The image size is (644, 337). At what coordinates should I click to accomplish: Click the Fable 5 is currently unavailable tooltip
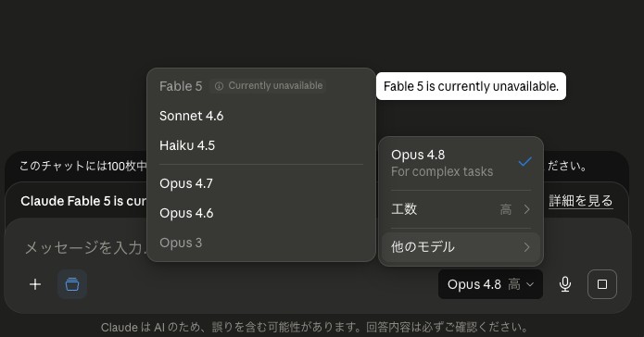tap(471, 86)
